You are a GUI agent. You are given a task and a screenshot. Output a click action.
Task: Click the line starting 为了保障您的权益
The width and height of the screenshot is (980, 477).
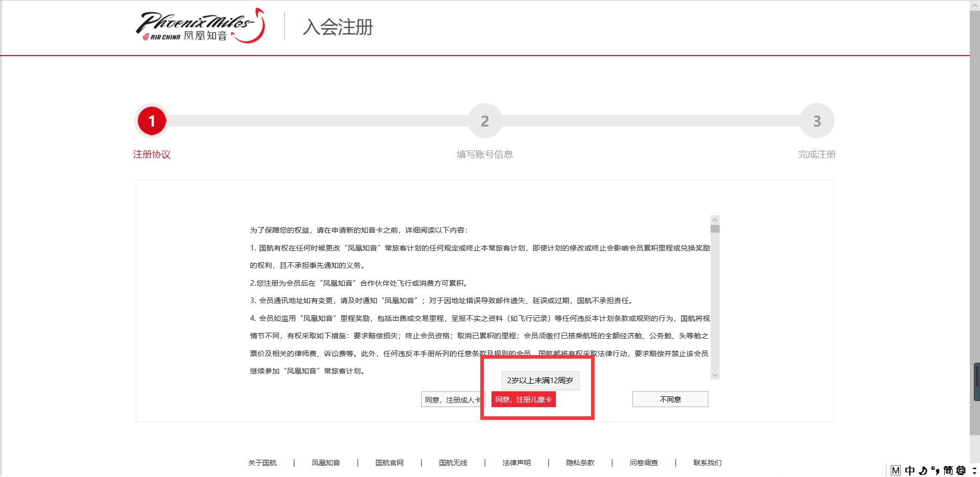click(x=359, y=230)
